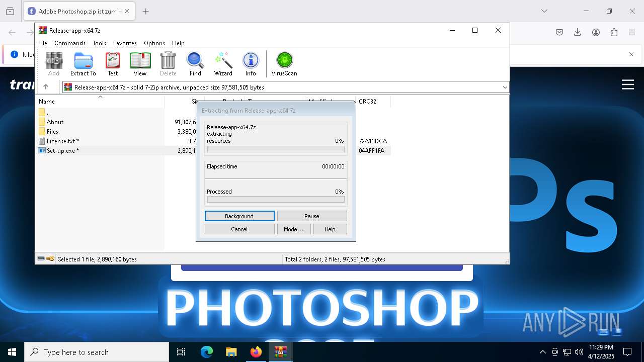Click Help button in extraction dialog
Image resolution: width=644 pixels, height=362 pixels.
coord(330,229)
